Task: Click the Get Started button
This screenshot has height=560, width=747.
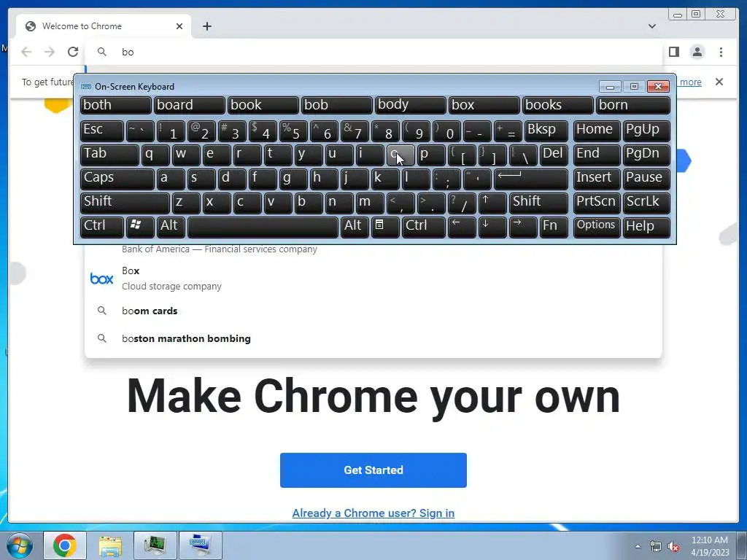Action: point(373,470)
